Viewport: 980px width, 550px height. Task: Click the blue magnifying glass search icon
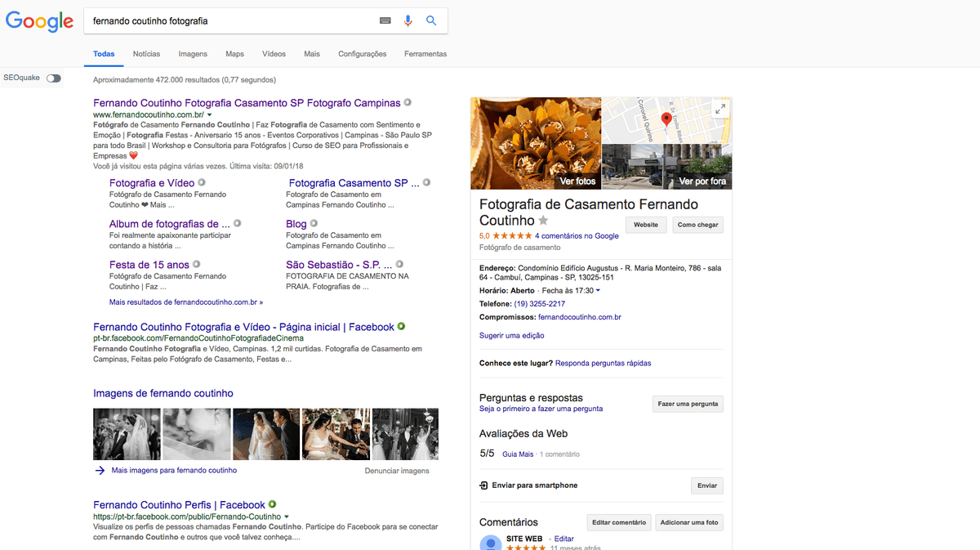tap(431, 21)
